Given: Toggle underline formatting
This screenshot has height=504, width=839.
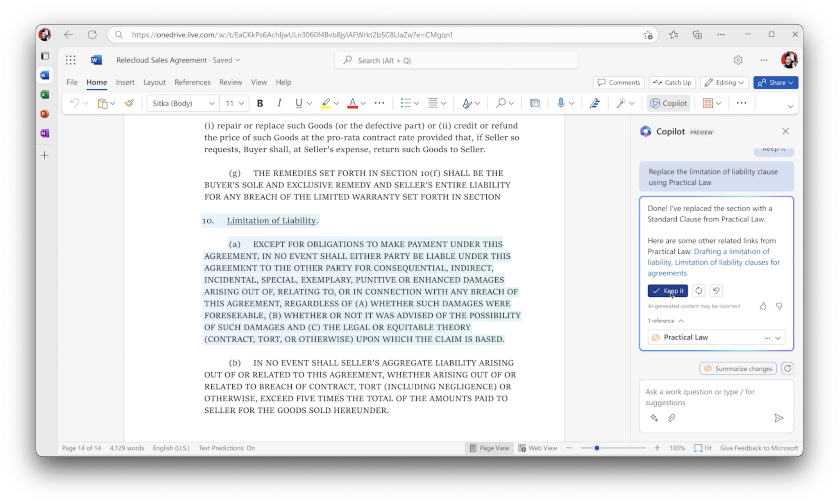Looking at the screenshot, I should pos(298,103).
